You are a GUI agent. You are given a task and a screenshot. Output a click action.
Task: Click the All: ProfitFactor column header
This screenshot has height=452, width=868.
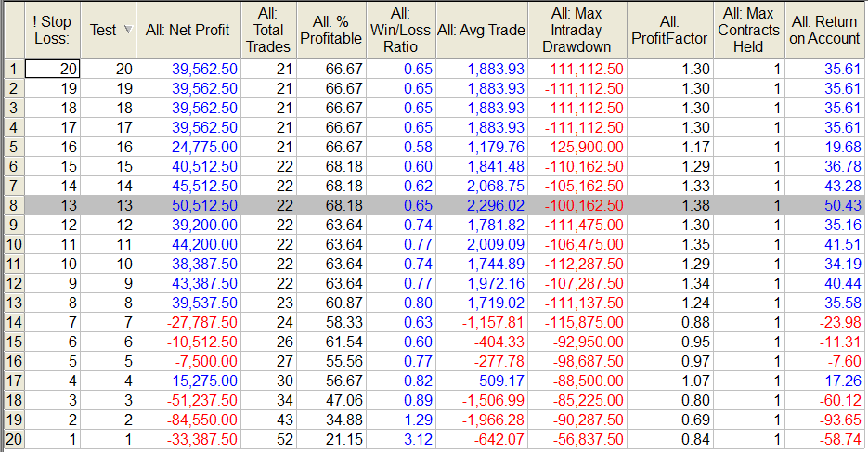668,30
